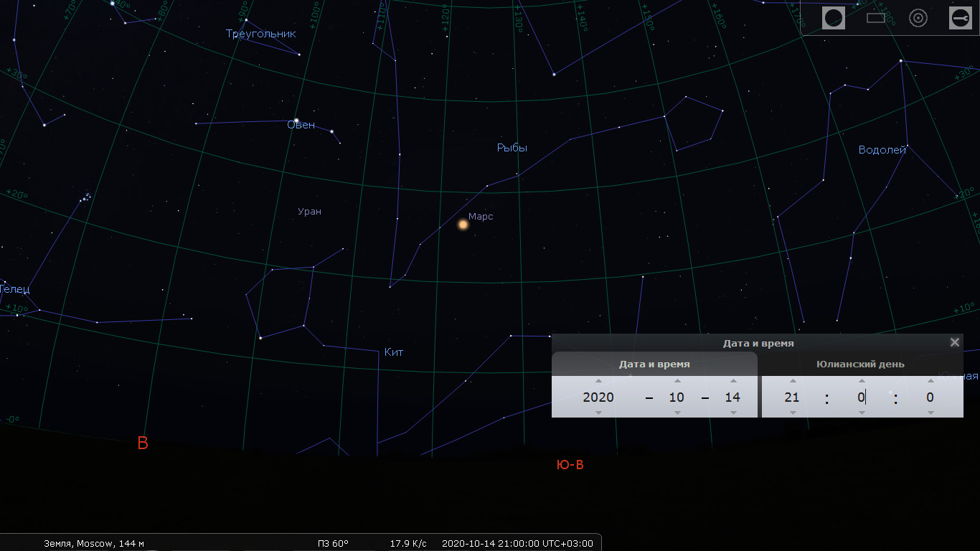Viewport: 980px width, 551px height.
Task: Click the red В east cardinal marker
Action: click(143, 443)
